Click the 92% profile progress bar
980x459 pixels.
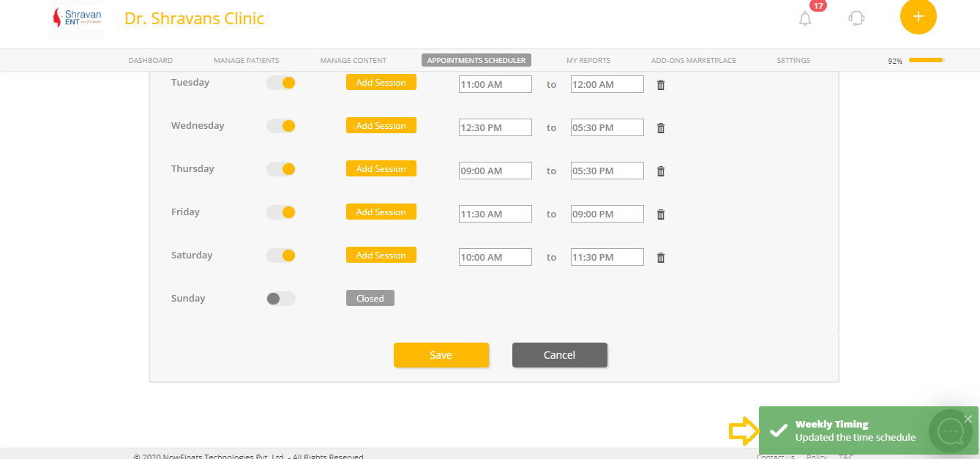coord(927,60)
